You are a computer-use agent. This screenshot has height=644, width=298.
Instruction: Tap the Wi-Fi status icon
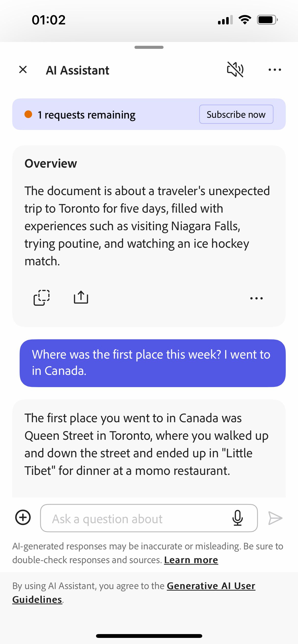(245, 20)
